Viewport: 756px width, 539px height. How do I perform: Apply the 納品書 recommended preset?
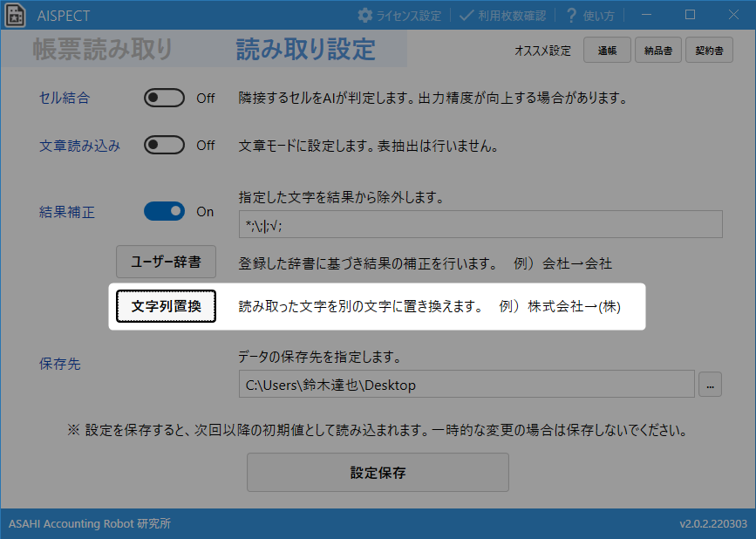658,51
